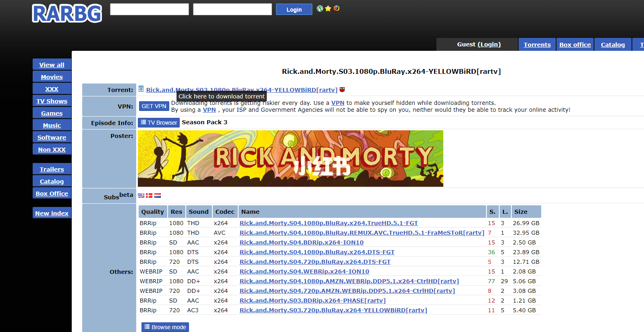Open the S04 720p BluRay DTS-FGT link

point(315,262)
